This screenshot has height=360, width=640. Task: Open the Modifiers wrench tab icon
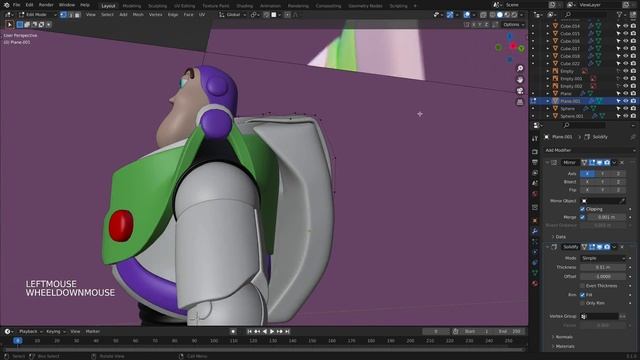tap(535, 231)
